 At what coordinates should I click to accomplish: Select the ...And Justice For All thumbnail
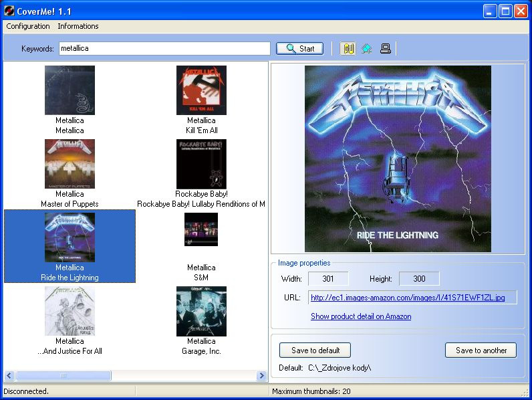click(70, 311)
